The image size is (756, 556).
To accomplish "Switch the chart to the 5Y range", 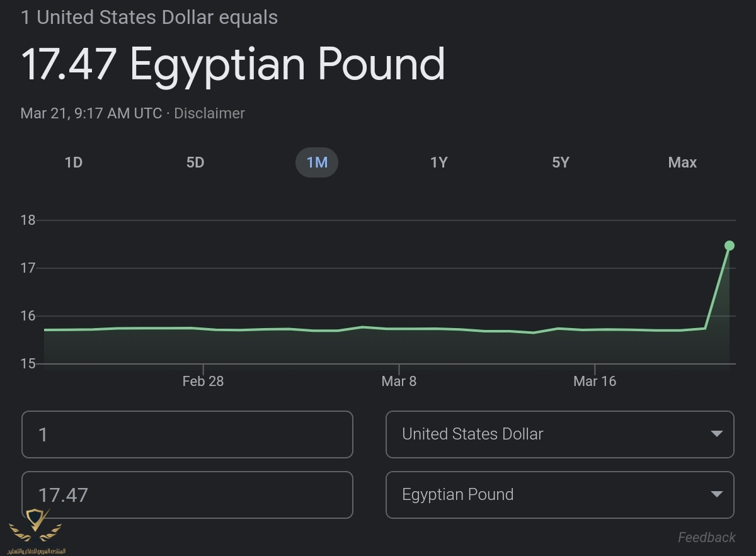I will click(560, 162).
